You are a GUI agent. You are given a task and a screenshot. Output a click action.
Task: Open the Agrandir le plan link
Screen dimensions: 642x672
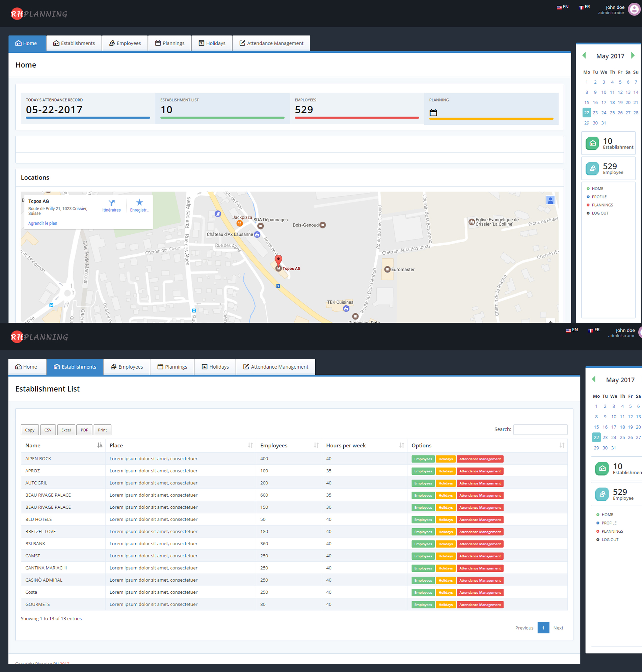[43, 223]
